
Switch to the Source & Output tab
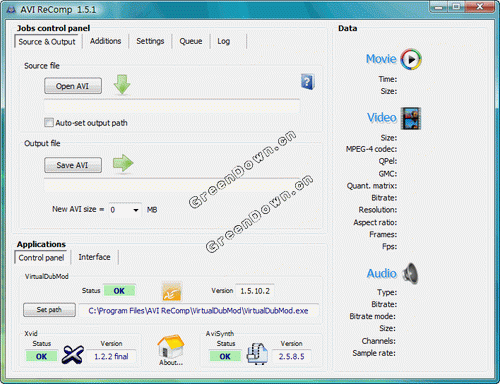click(47, 42)
